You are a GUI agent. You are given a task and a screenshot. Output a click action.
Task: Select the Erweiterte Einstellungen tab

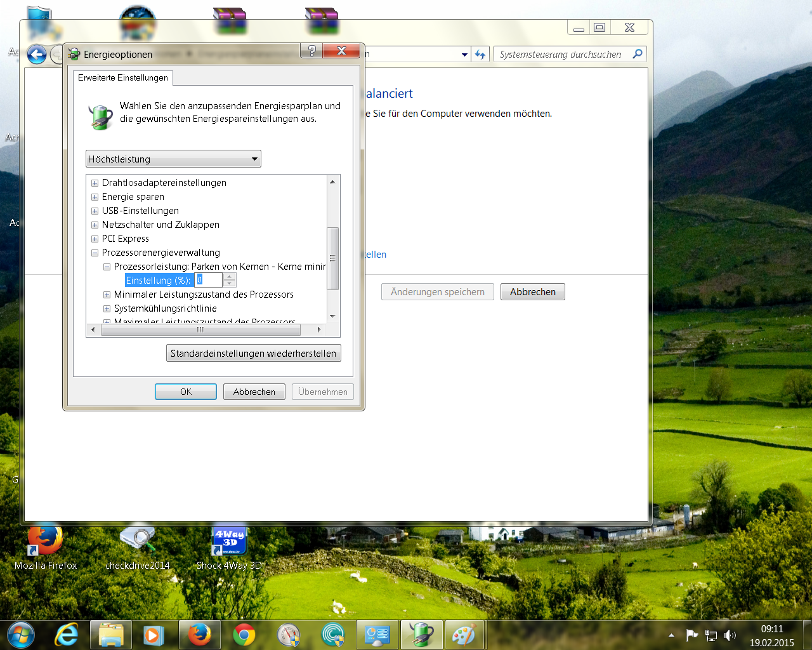pos(123,77)
